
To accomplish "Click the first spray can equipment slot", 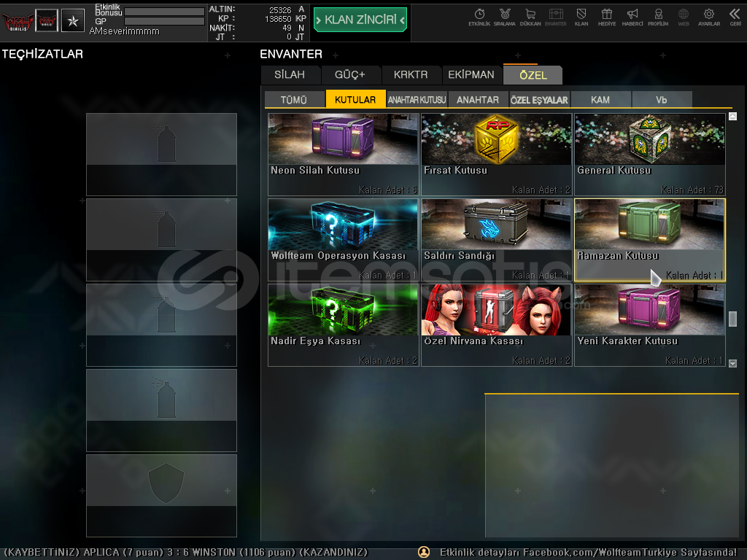I will [x=161, y=155].
